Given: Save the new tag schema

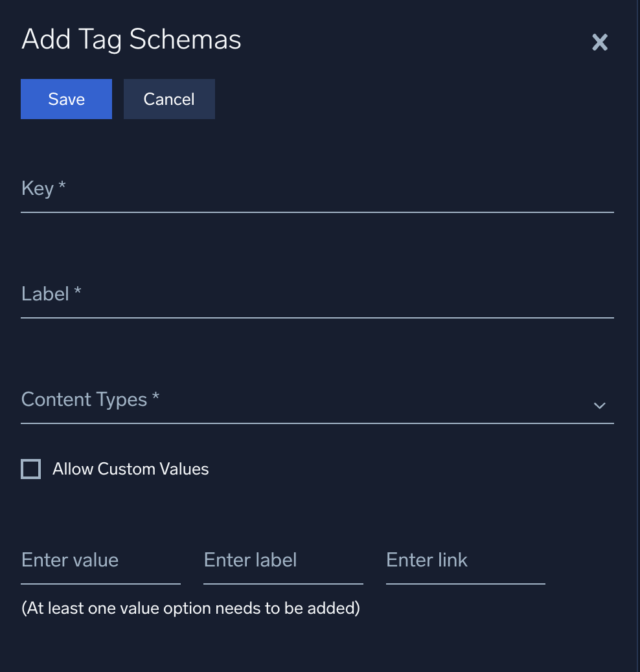Looking at the screenshot, I should click(x=66, y=98).
